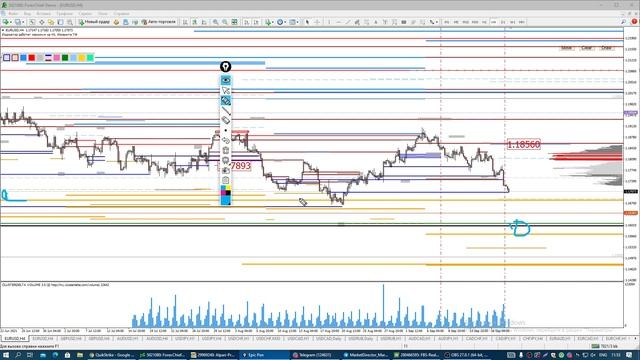
Task: Click the Новый ордер button
Action: click(x=95, y=22)
